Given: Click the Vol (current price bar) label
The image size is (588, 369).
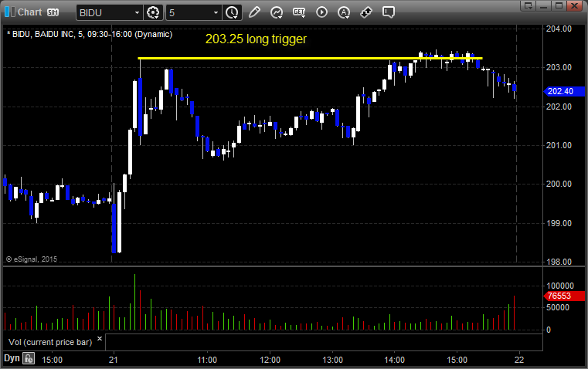Looking at the screenshot, I should click(50, 342).
